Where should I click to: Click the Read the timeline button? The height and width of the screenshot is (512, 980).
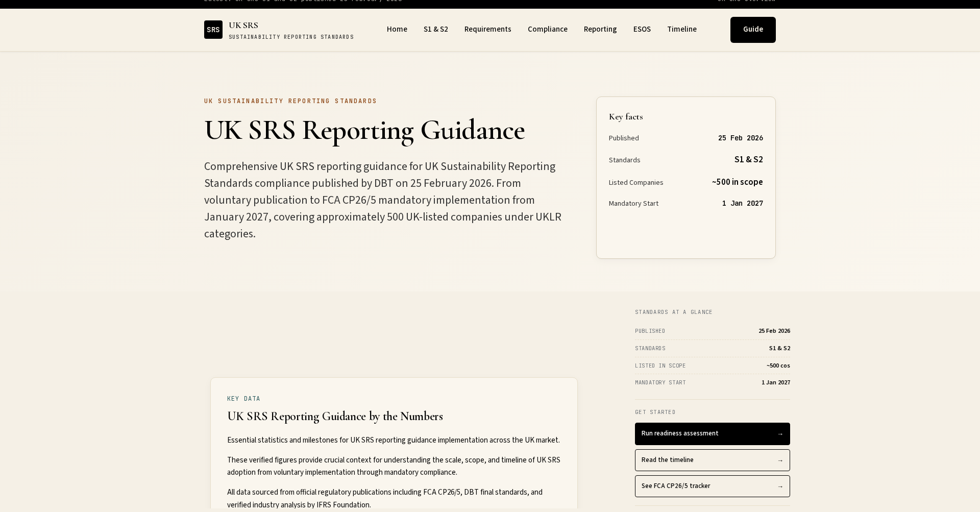pyautogui.click(x=713, y=460)
